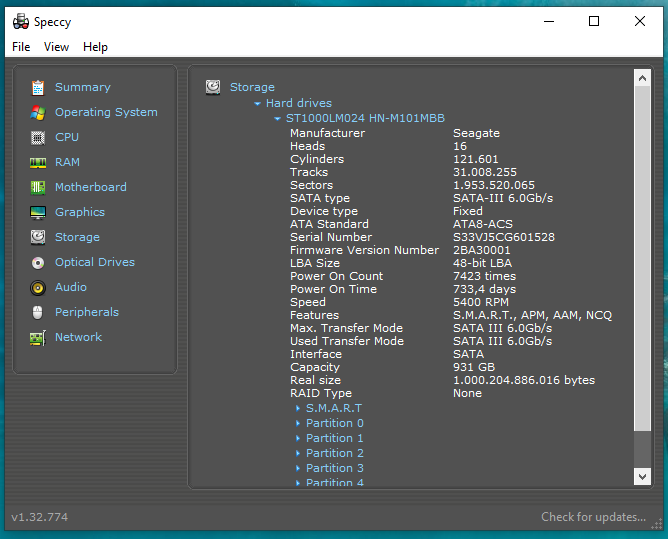The image size is (668, 539).
Task: Click the Storage heading text in main panel
Action: [252, 87]
